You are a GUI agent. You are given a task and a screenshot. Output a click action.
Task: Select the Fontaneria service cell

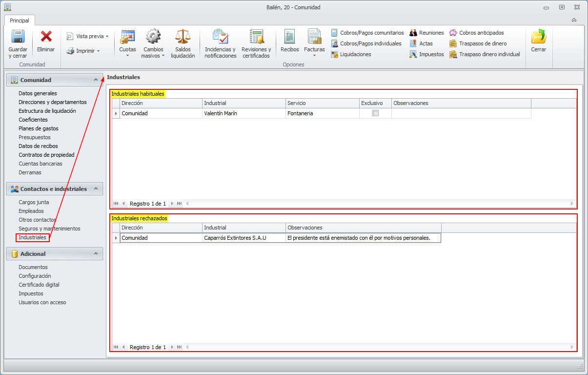coord(322,113)
